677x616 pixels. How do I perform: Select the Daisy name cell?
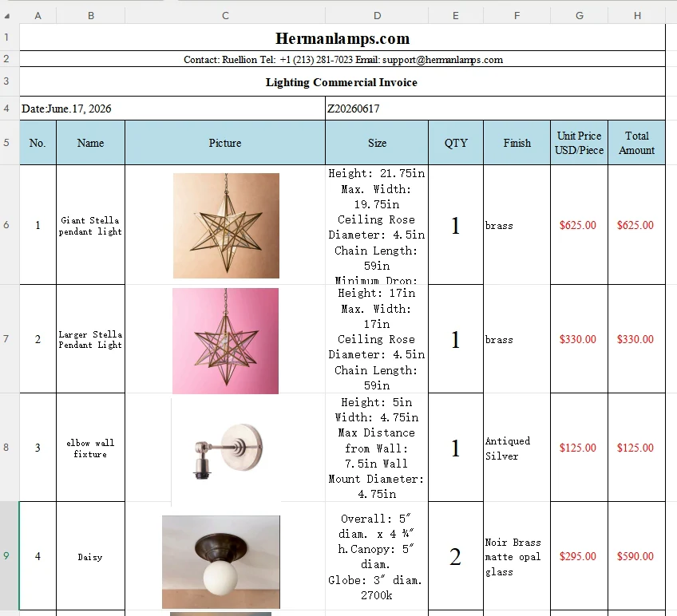point(91,556)
